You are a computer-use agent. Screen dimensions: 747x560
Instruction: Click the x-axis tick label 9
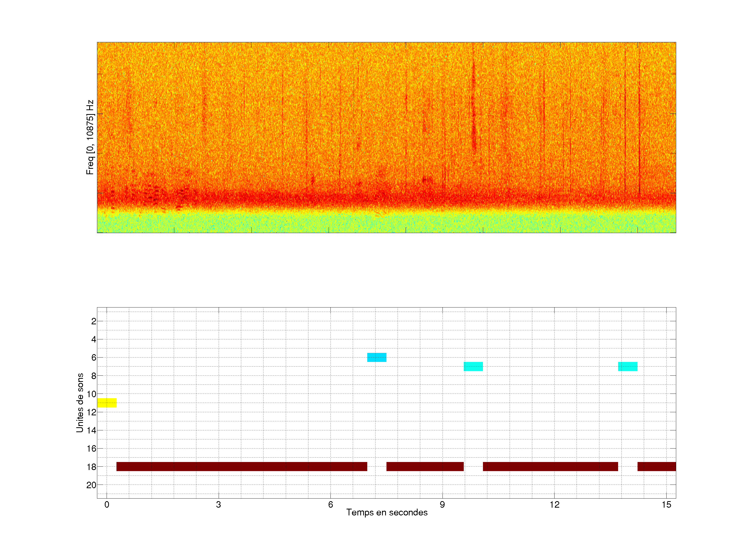pyautogui.click(x=442, y=505)
